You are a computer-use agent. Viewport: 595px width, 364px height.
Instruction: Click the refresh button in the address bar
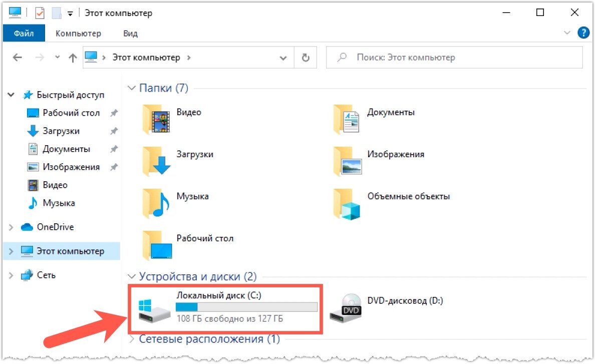306,57
